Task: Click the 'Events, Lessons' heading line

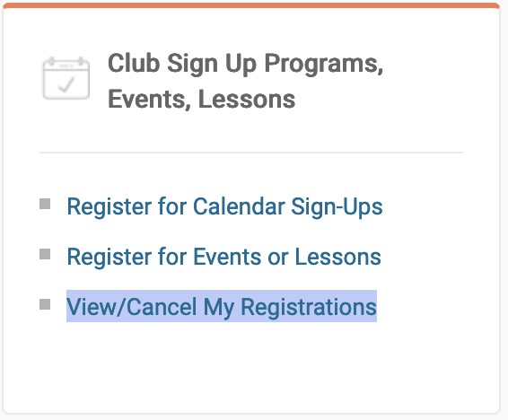Action: (202, 99)
